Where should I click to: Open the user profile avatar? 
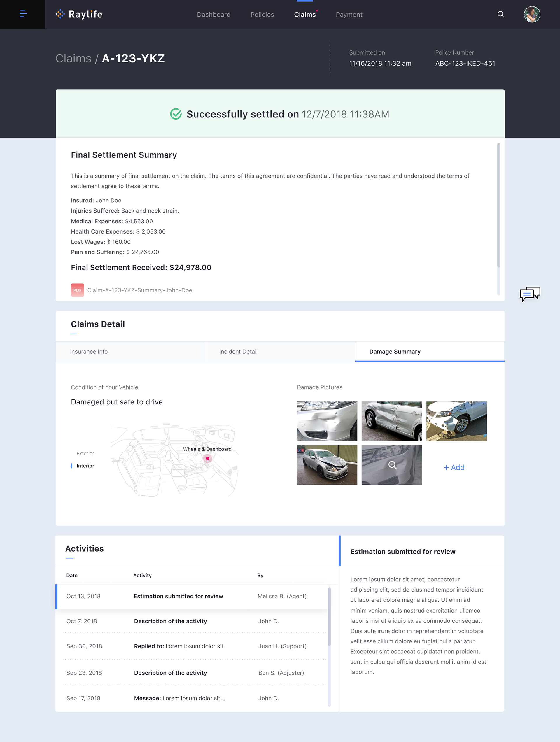click(532, 14)
